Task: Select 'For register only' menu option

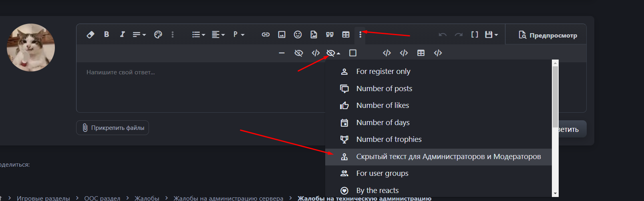Action: tap(383, 72)
